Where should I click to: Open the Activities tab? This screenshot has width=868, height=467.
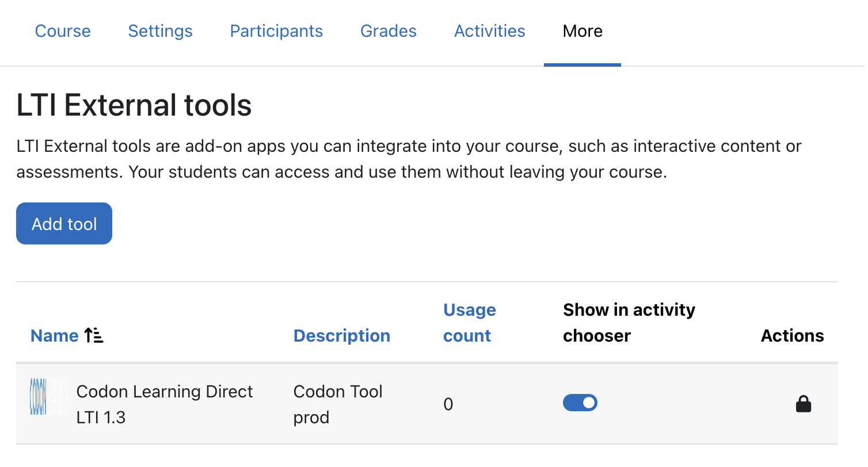click(490, 31)
